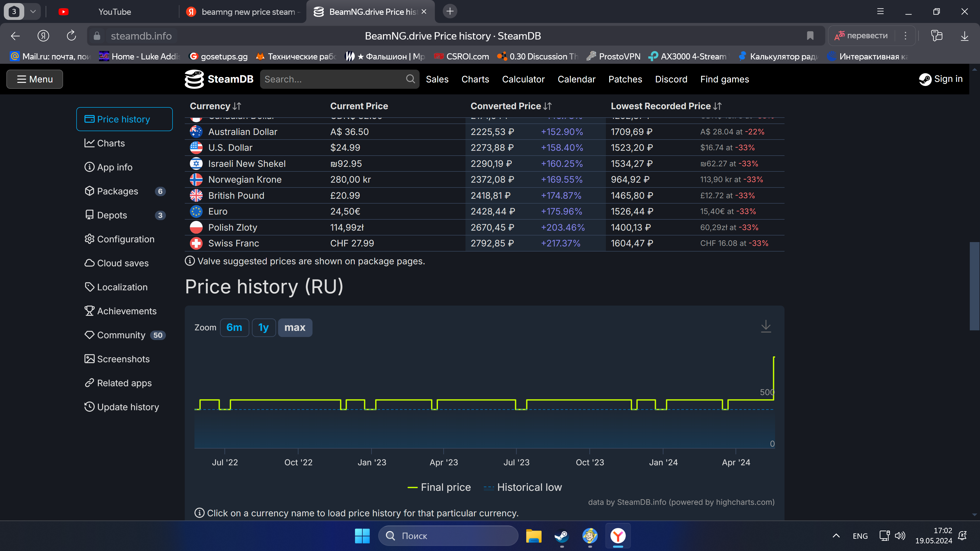The height and width of the screenshot is (551, 980).
Task: Go back with the browser back arrow
Action: click(x=15, y=36)
